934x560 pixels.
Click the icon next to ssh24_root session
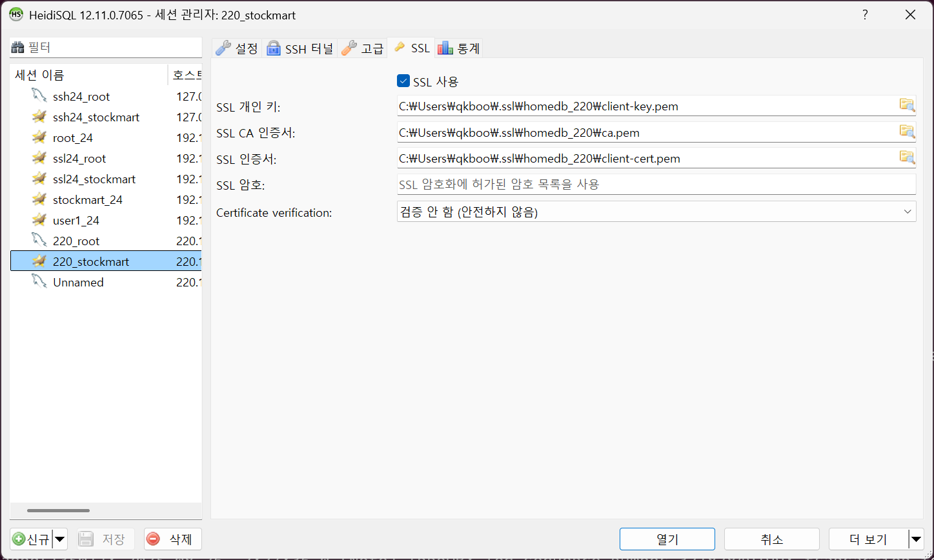point(39,96)
